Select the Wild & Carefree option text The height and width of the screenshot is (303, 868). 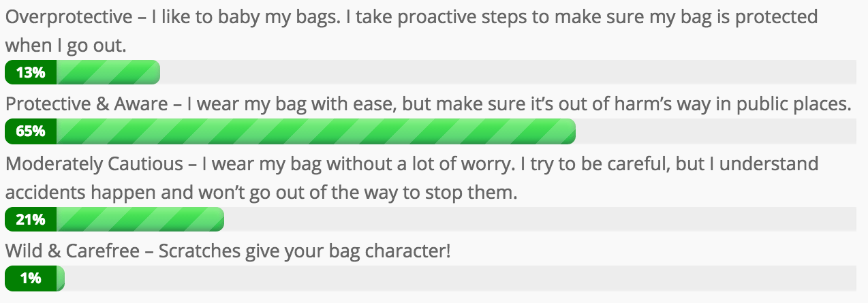coord(228,251)
